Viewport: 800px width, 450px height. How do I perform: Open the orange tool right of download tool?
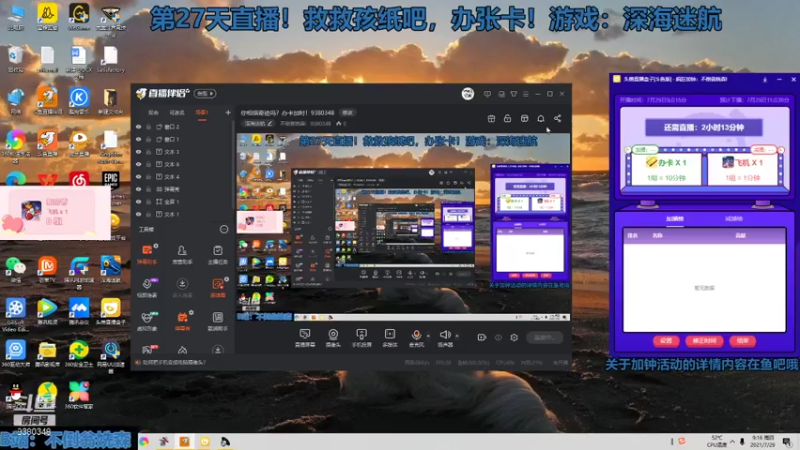[217, 287]
